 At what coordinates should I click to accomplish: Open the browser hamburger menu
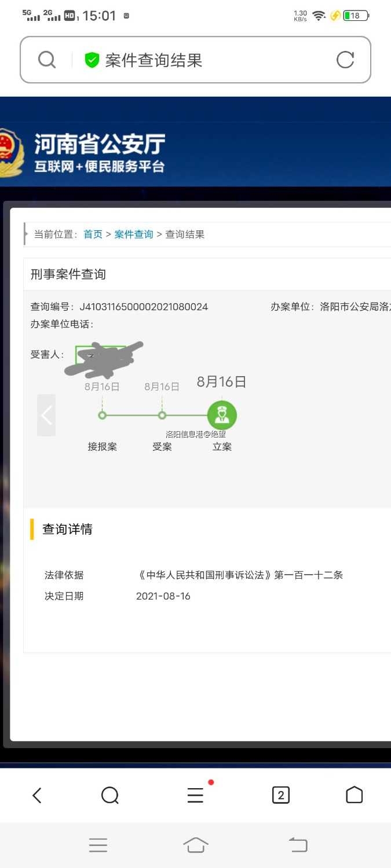(195, 795)
